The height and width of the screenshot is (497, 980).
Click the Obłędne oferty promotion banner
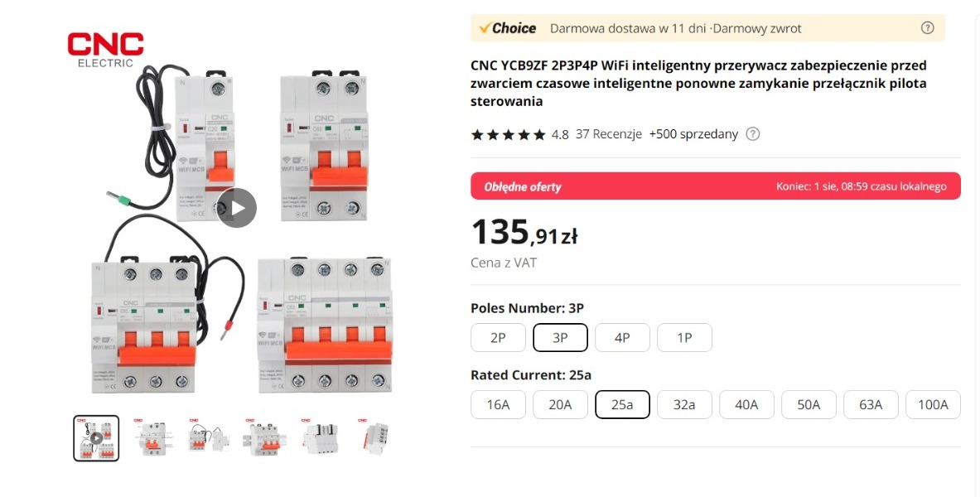pyautogui.click(x=716, y=186)
